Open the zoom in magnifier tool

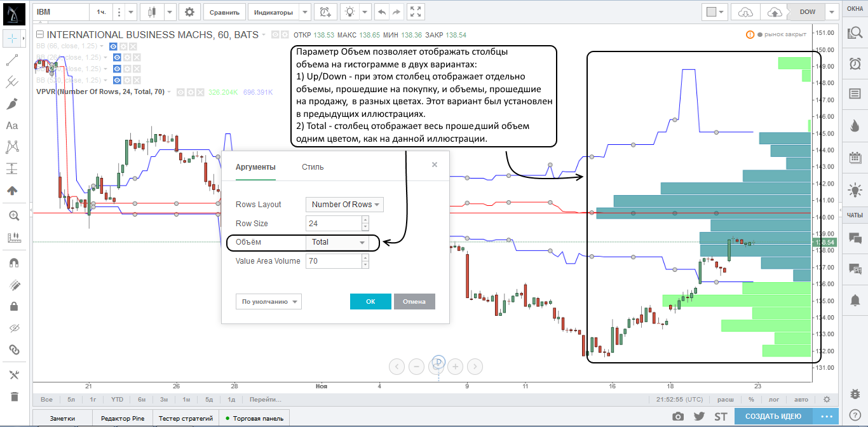pyautogui.click(x=13, y=215)
